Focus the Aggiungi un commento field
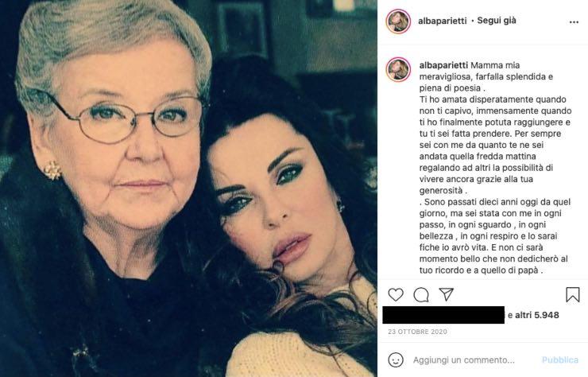The width and height of the screenshot is (588, 377). point(464,360)
